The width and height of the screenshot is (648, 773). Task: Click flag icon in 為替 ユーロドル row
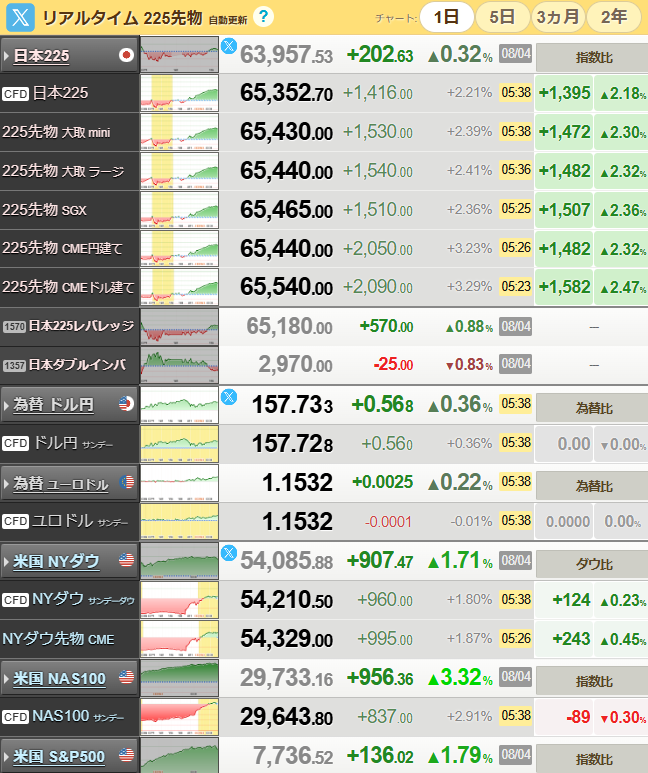(127, 482)
